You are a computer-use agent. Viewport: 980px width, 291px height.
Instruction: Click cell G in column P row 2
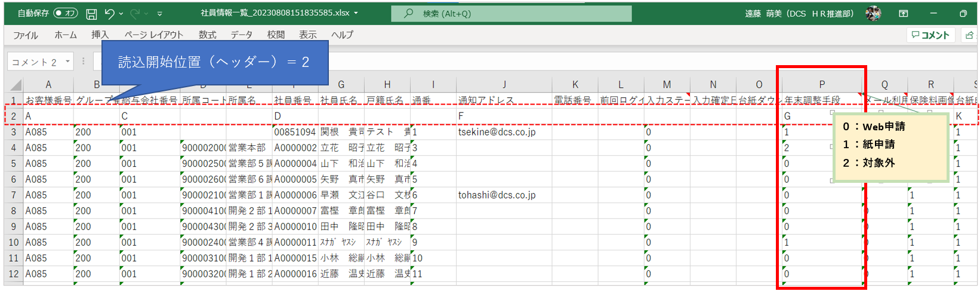(x=822, y=116)
